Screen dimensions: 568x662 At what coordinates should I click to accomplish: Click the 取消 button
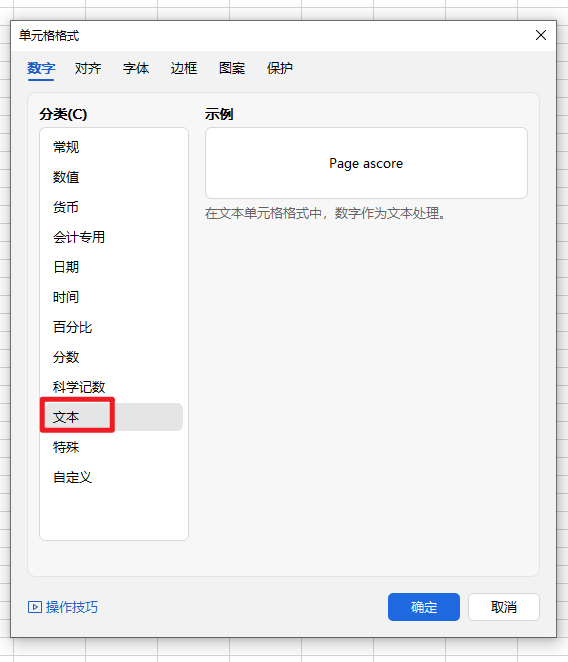pyautogui.click(x=503, y=607)
